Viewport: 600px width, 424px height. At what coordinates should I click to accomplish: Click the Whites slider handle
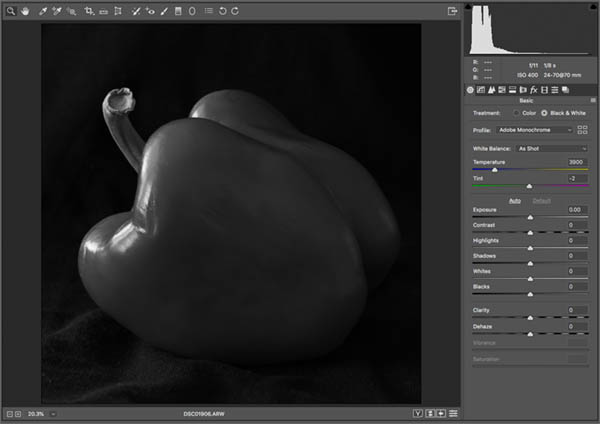pos(530,279)
